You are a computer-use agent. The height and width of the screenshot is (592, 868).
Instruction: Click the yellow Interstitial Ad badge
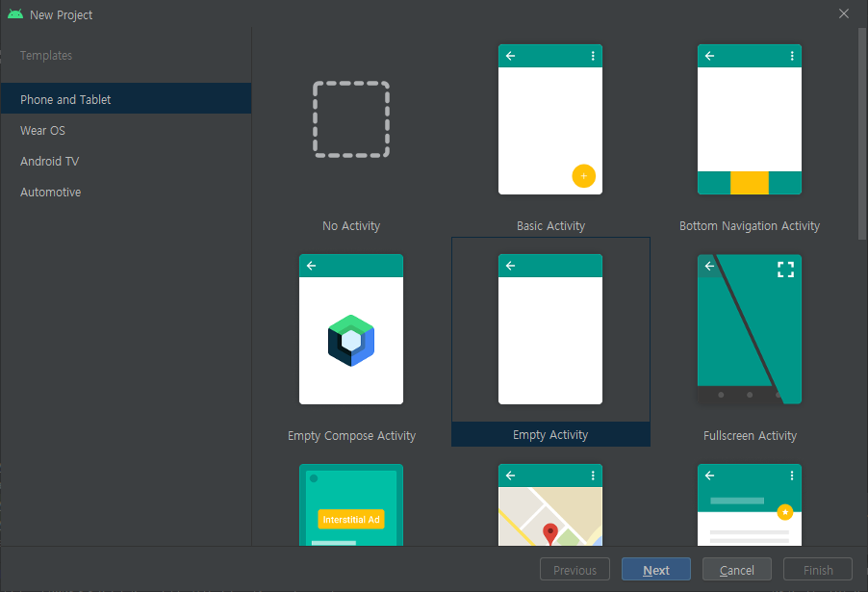tap(351, 520)
